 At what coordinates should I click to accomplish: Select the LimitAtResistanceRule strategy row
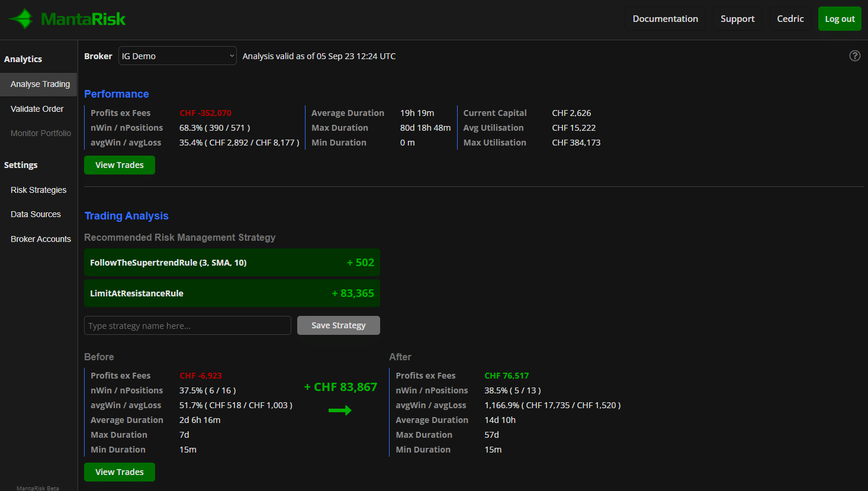[232, 293]
